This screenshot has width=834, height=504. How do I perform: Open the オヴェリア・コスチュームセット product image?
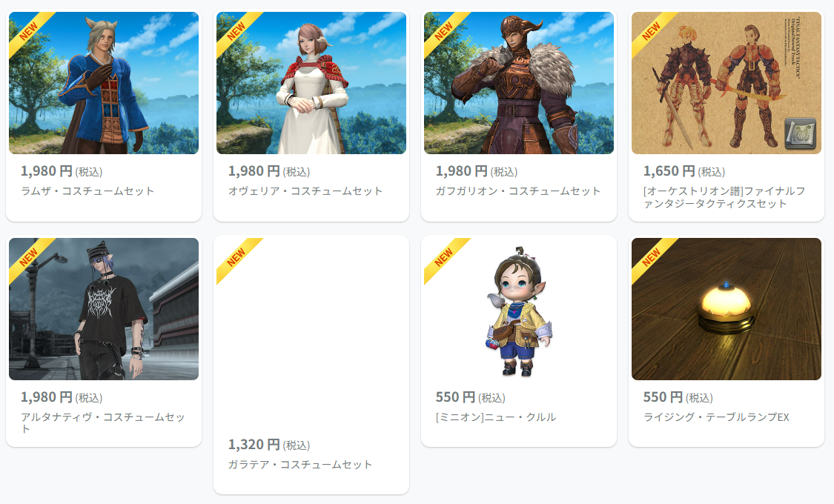coord(311,83)
